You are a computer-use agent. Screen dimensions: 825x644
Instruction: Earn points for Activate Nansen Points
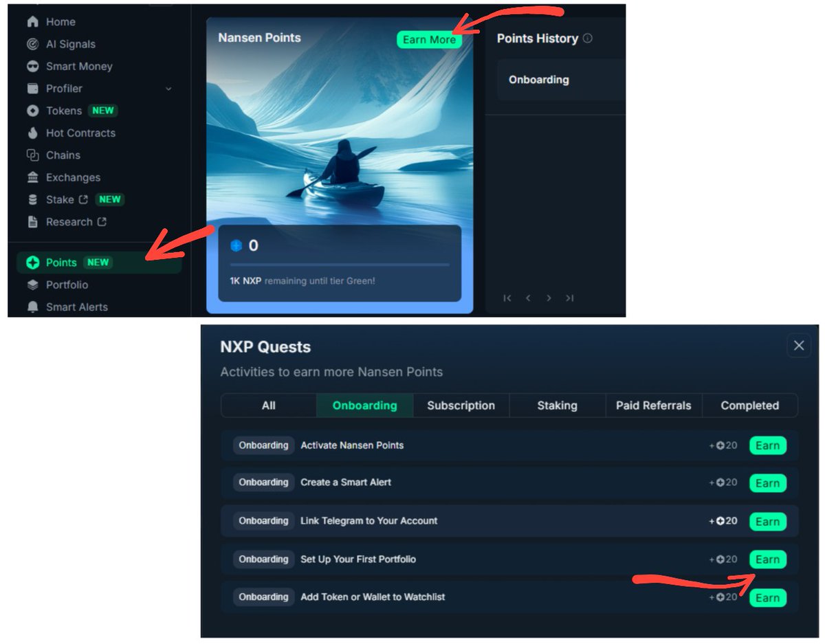[x=767, y=445]
